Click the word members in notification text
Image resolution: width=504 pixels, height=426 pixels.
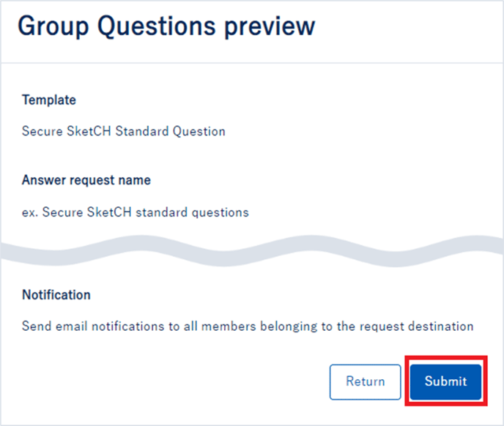[x=229, y=326]
